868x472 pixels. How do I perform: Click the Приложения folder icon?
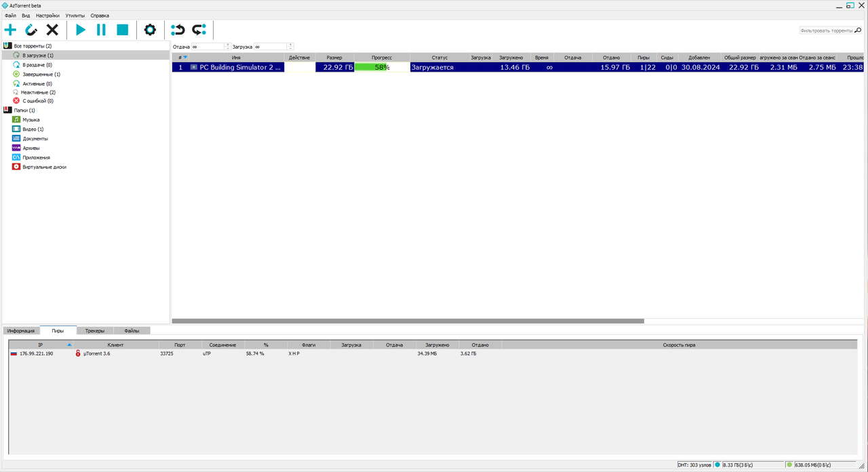pos(16,157)
